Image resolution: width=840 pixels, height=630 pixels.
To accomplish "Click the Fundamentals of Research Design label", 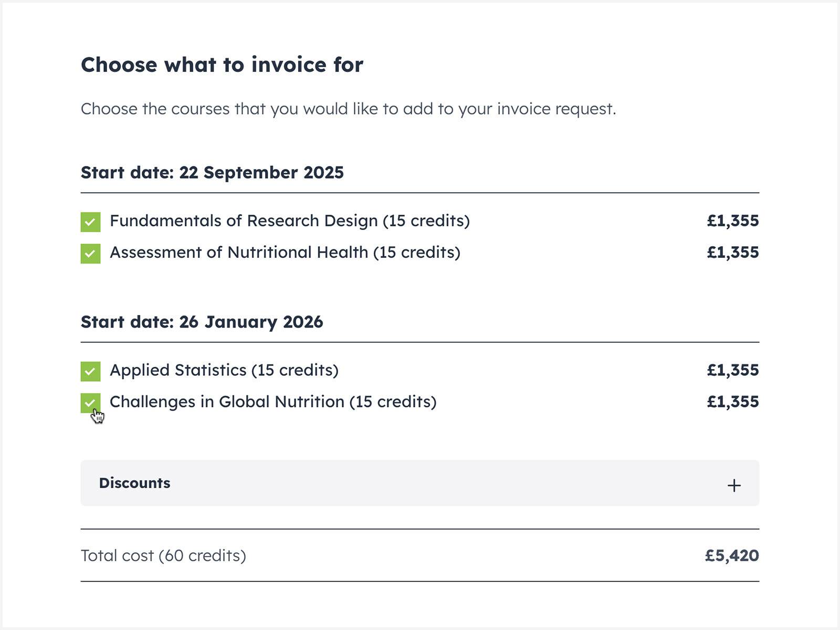I will pos(289,221).
